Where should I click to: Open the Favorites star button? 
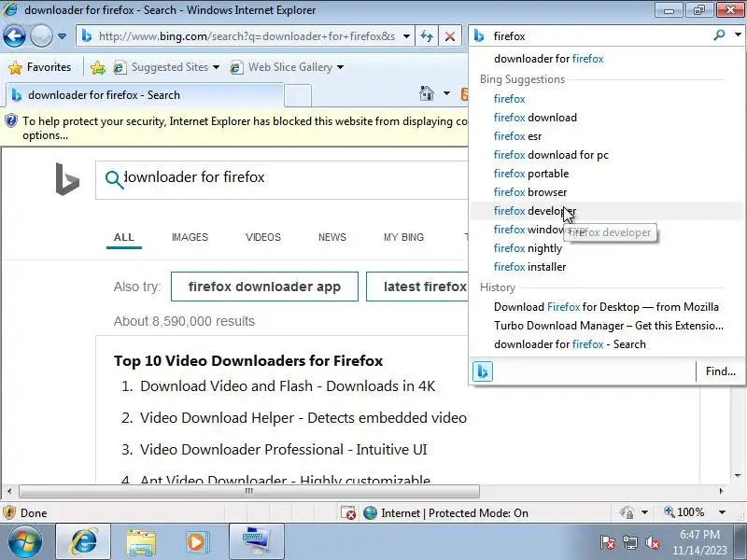click(x=39, y=67)
